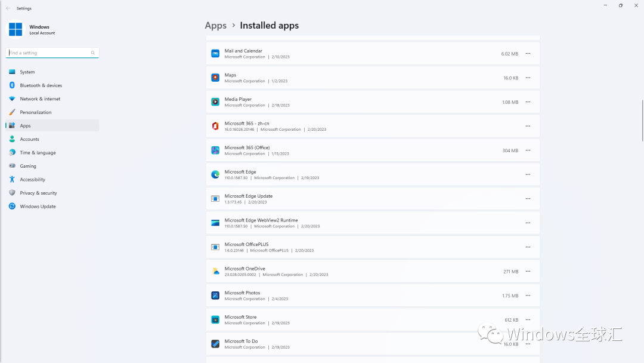Screen dimensions: 644x363
Task: Open more options for Microsoft 365 (Office)
Action: click(x=528, y=150)
